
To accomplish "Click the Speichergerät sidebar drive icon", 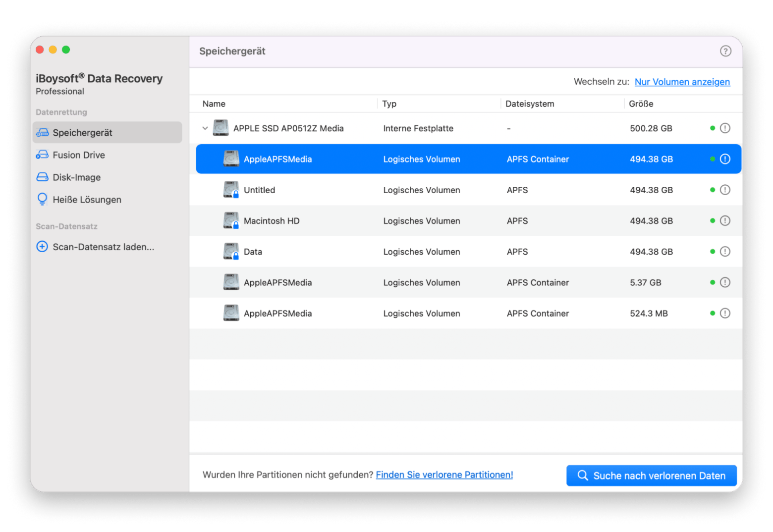I will [43, 133].
